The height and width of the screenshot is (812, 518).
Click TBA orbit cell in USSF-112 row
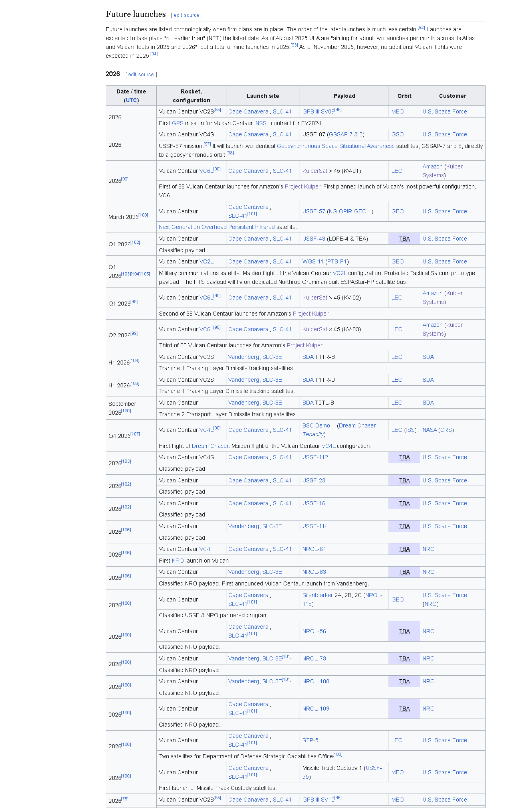tap(404, 457)
